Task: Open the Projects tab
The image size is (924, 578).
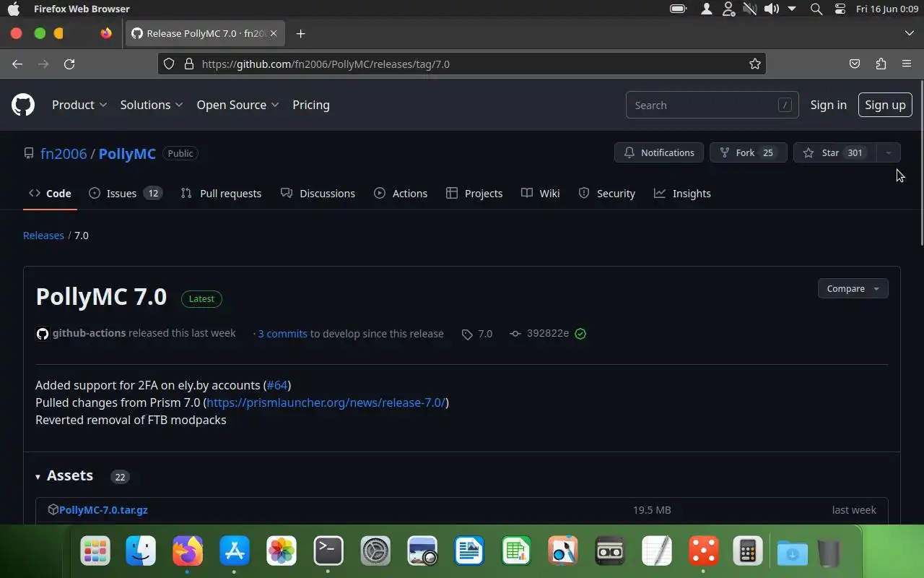Action: (474, 194)
